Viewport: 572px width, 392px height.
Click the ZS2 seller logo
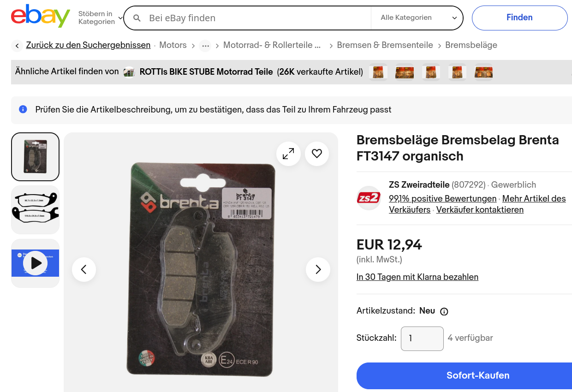(369, 198)
